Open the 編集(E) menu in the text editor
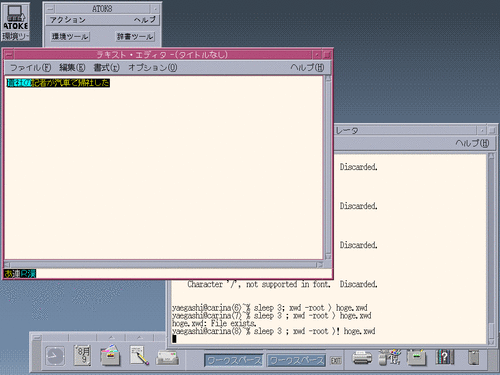 tap(72, 68)
